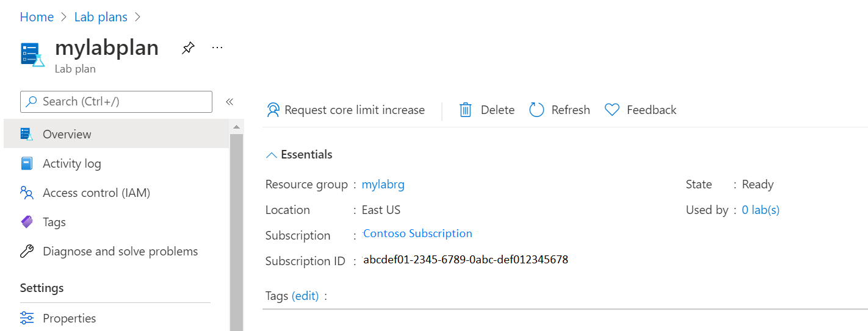The image size is (868, 331).
Task: Click the Delete trash can icon
Action: 466,110
